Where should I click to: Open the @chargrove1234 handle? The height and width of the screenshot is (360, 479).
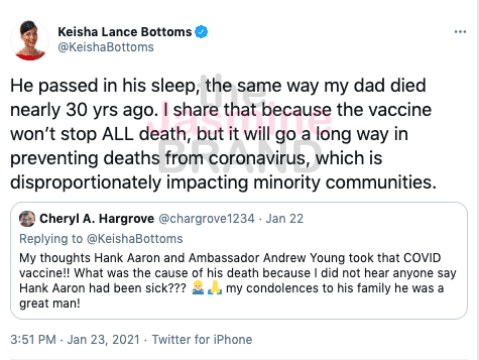(206, 219)
